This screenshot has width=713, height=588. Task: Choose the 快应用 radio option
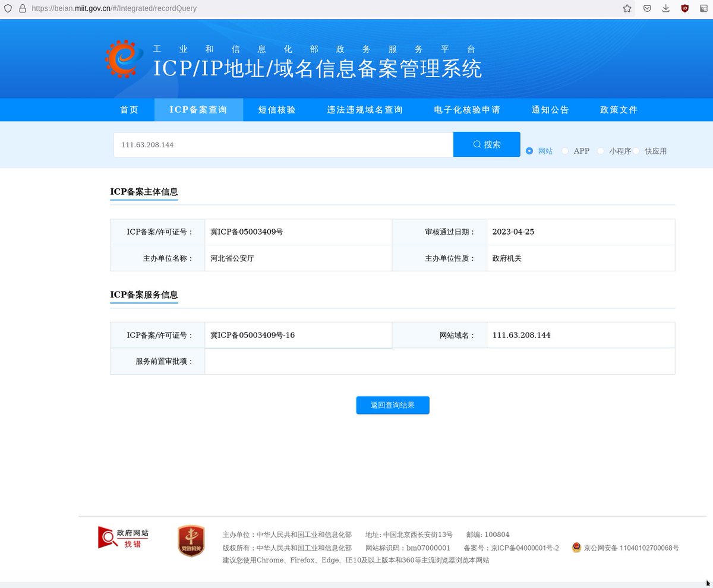click(636, 151)
